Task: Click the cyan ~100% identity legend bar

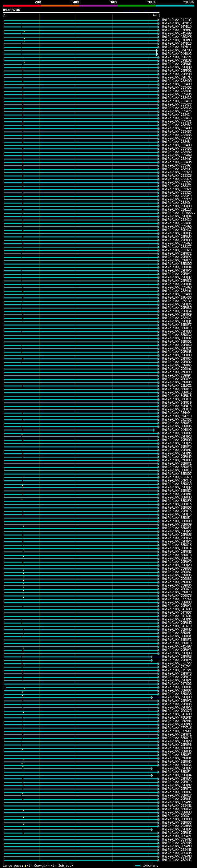Action: point(175,6)
